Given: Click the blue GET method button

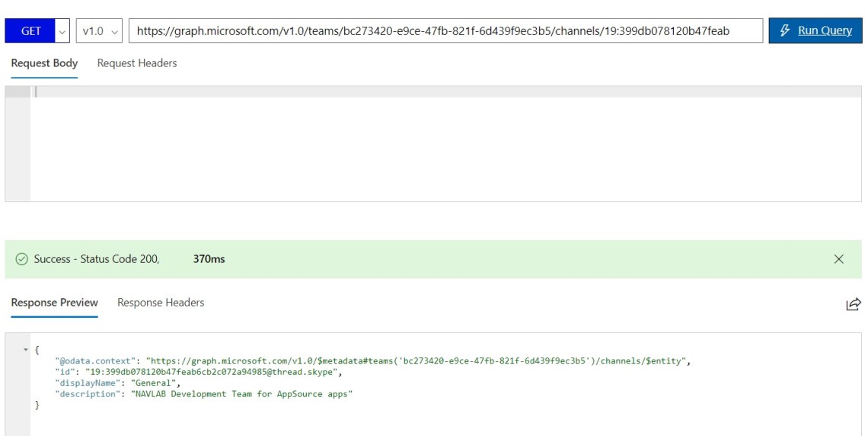Looking at the screenshot, I should 31,31.
